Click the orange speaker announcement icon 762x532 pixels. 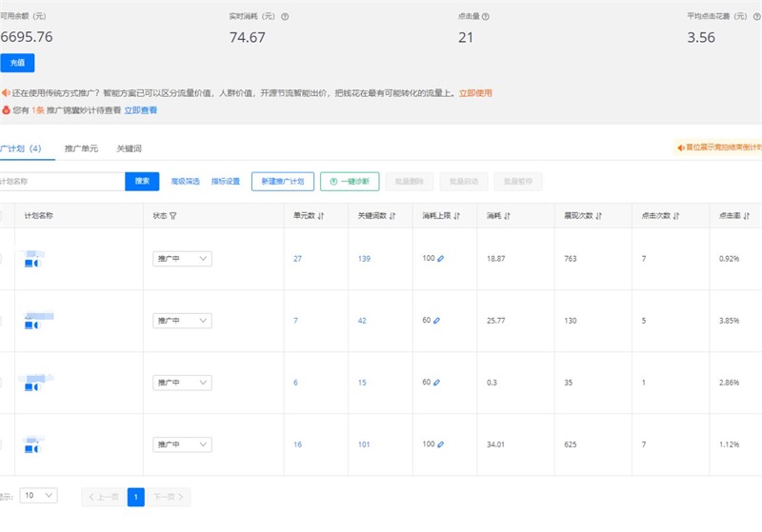click(x=6, y=92)
